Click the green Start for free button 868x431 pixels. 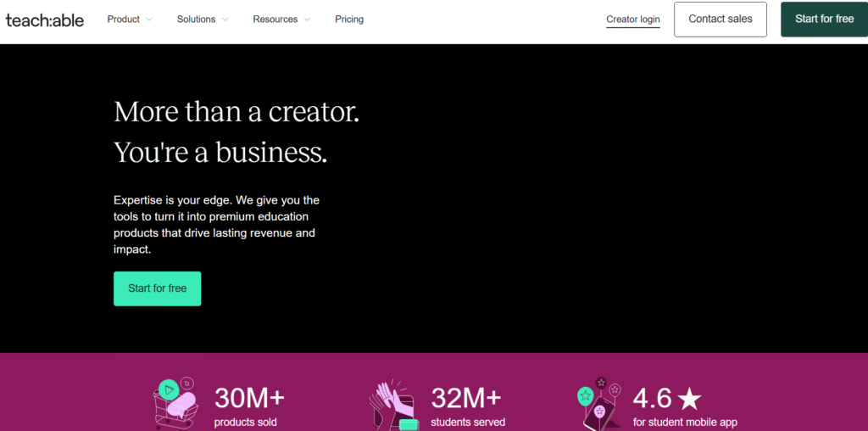tap(158, 288)
